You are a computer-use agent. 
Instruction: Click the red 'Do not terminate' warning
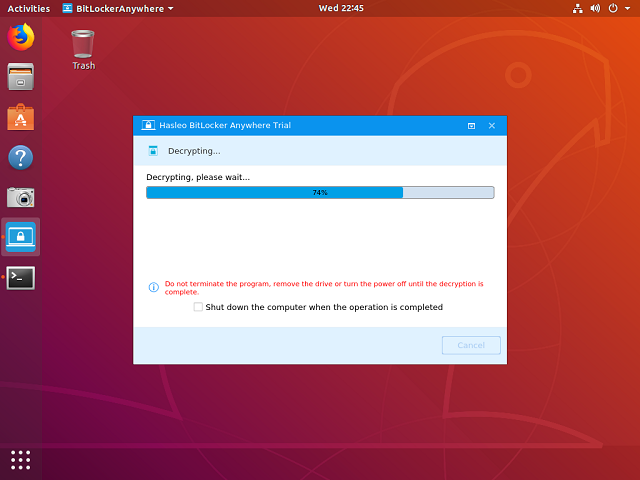324,288
